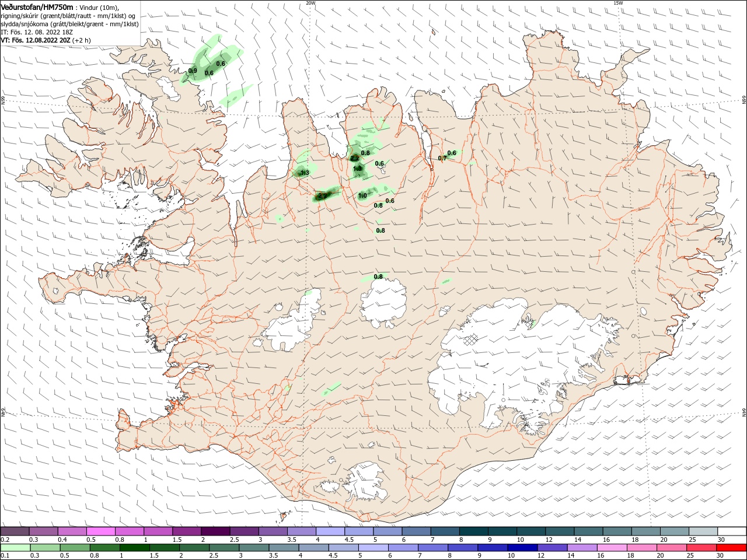Pick the 12–14 teal-grey swatch in the top legend row
Viewport: 747px width, 560px height.
pyautogui.click(x=560, y=531)
